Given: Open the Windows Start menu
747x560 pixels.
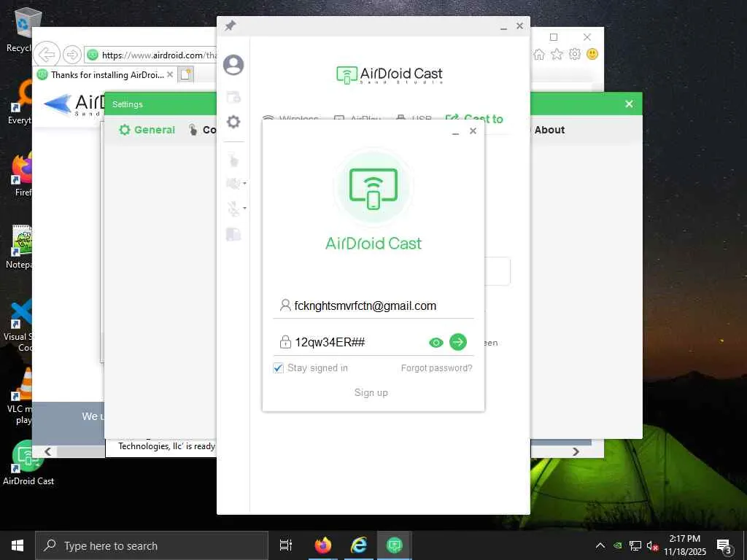Looking at the screenshot, I should coord(18,545).
